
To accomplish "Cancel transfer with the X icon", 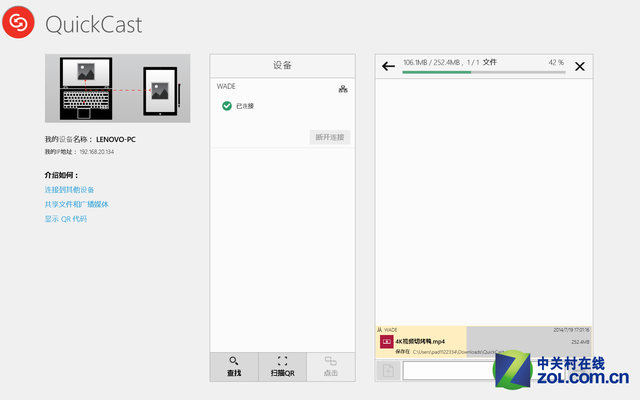I will [580, 67].
